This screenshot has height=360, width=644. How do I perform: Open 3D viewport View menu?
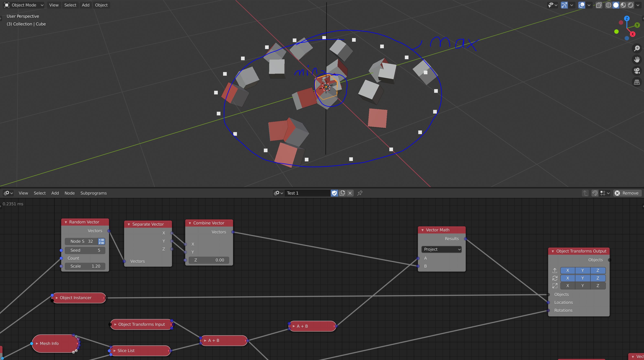(x=54, y=5)
